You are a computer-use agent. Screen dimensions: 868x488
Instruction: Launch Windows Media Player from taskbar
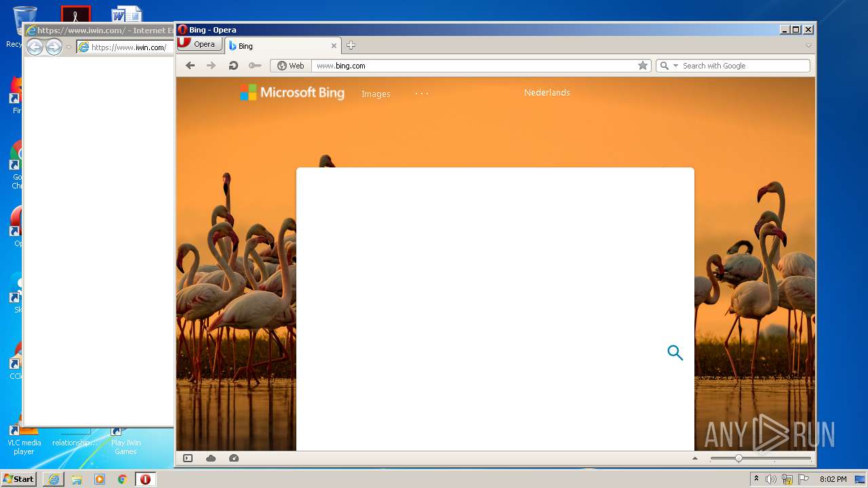click(x=100, y=479)
